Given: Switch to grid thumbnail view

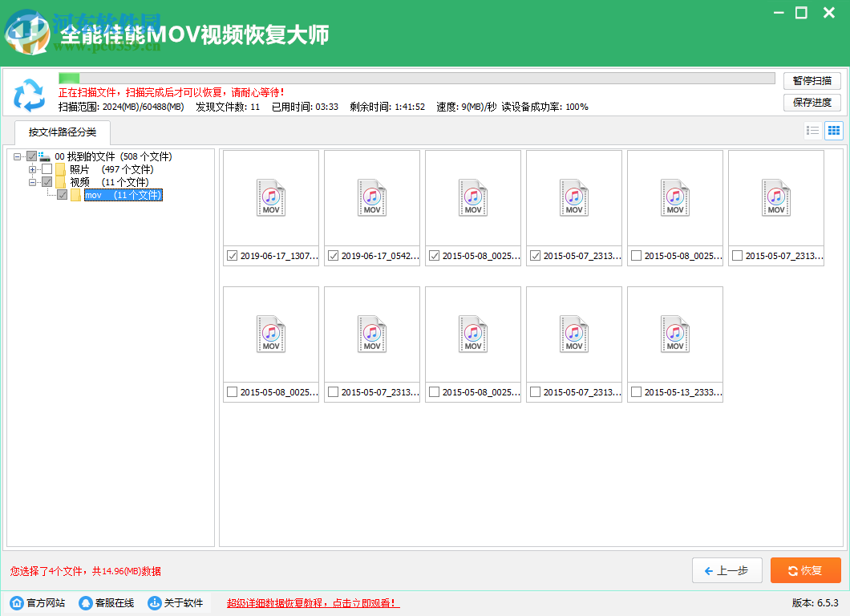Looking at the screenshot, I should [x=833, y=130].
